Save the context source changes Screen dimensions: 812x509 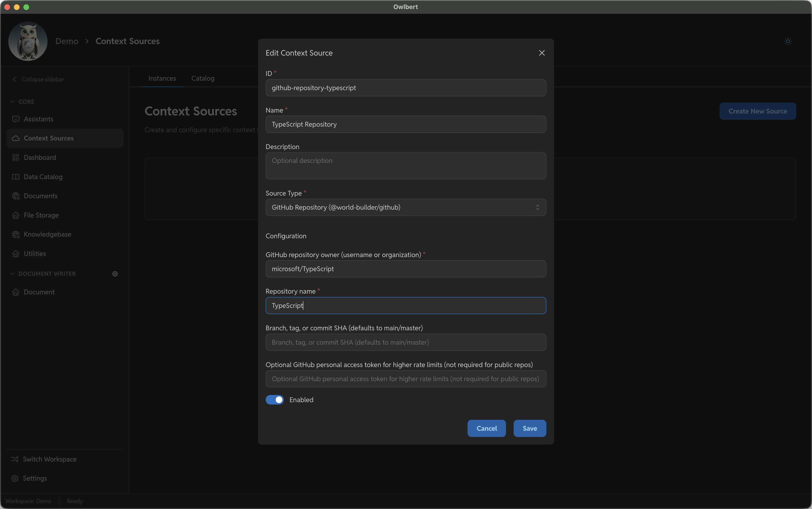(529, 428)
